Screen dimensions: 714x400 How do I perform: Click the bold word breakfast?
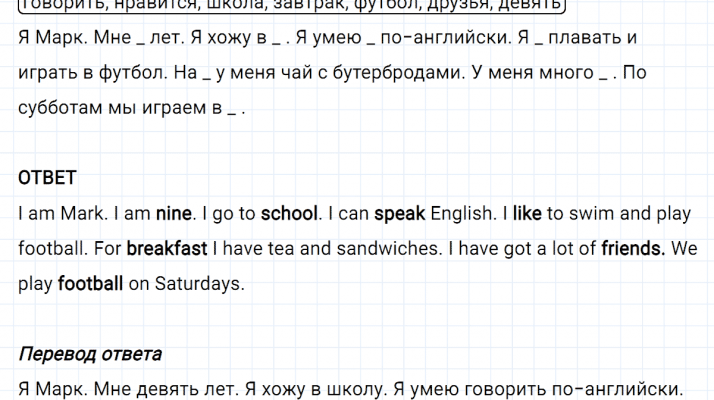pyautogui.click(x=167, y=248)
